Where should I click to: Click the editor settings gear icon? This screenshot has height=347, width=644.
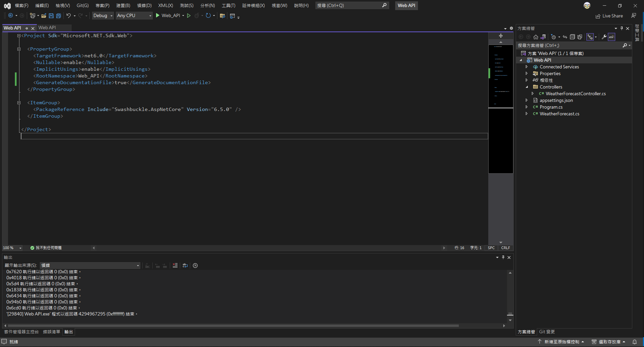click(x=511, y=28)
